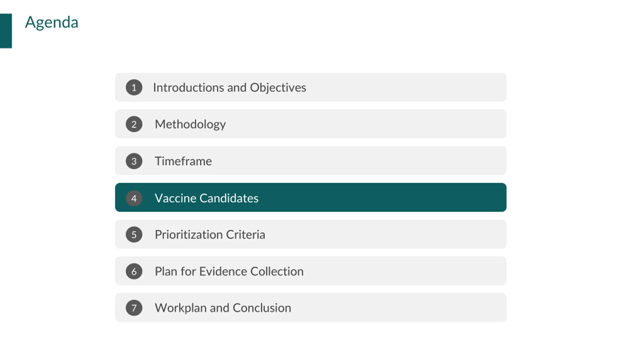Click the teal accent bar beside title
The height and width of the screenshot is (362, 644).
click(x=6, y=31)
